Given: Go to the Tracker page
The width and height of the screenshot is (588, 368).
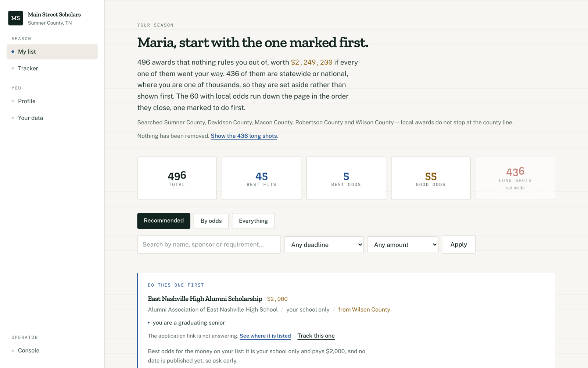Looking at the screenshot, I should [52, 68].
